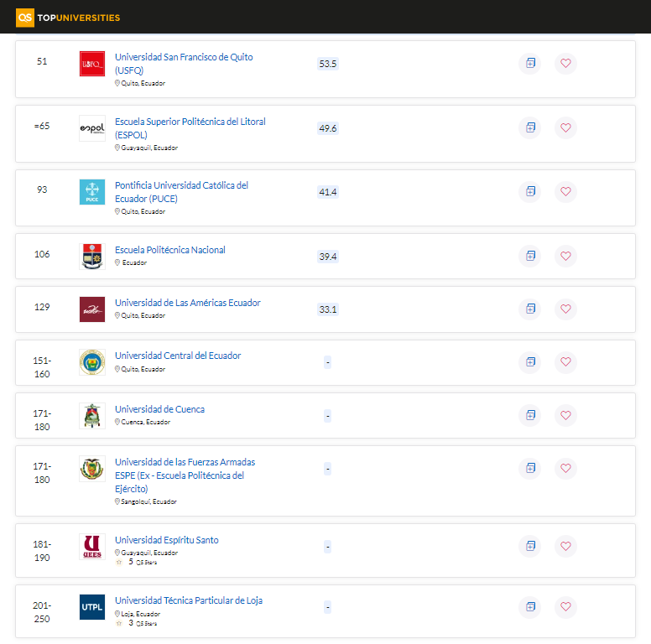Click compare icon for Universidad Técnica Particular de Loja
This screenshot has width=651, height=644.
(529, 606)
